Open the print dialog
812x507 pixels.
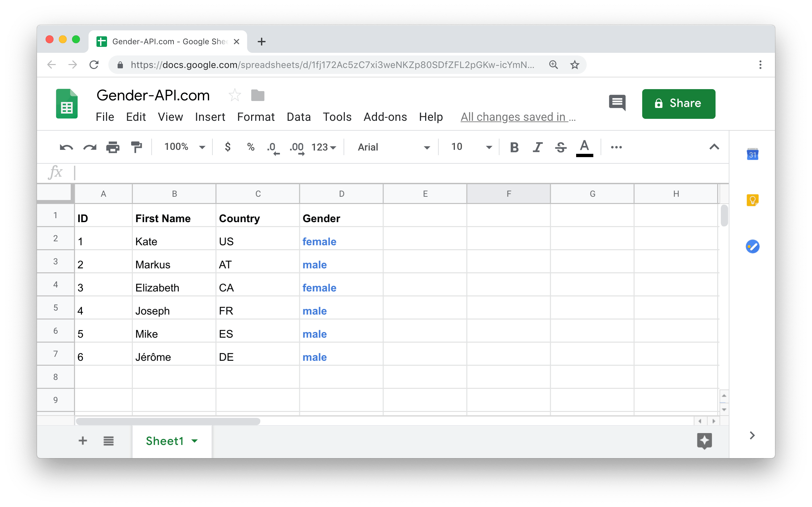click(113, 147)
